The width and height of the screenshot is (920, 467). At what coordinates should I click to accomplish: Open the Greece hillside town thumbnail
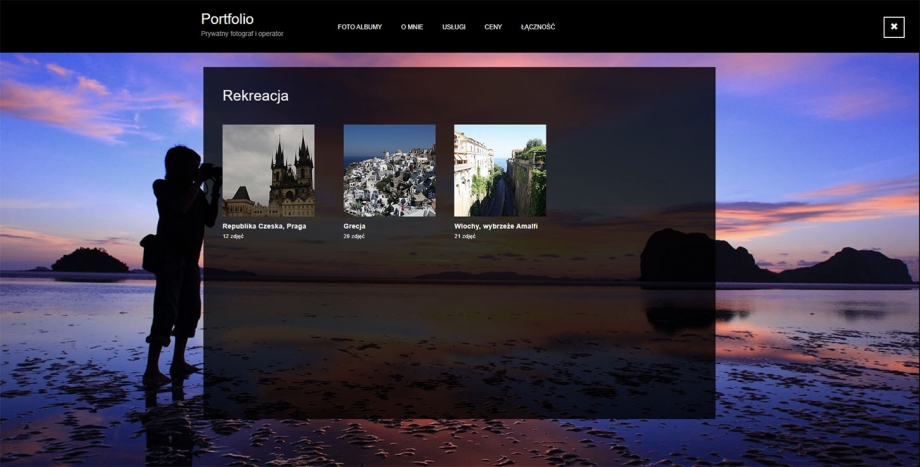tap(389, 170)
